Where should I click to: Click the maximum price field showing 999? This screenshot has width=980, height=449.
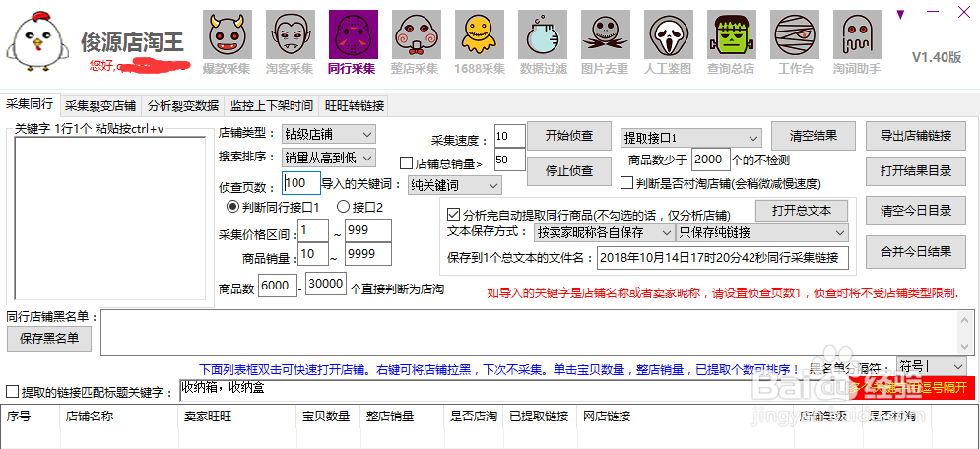pos(368,231)
